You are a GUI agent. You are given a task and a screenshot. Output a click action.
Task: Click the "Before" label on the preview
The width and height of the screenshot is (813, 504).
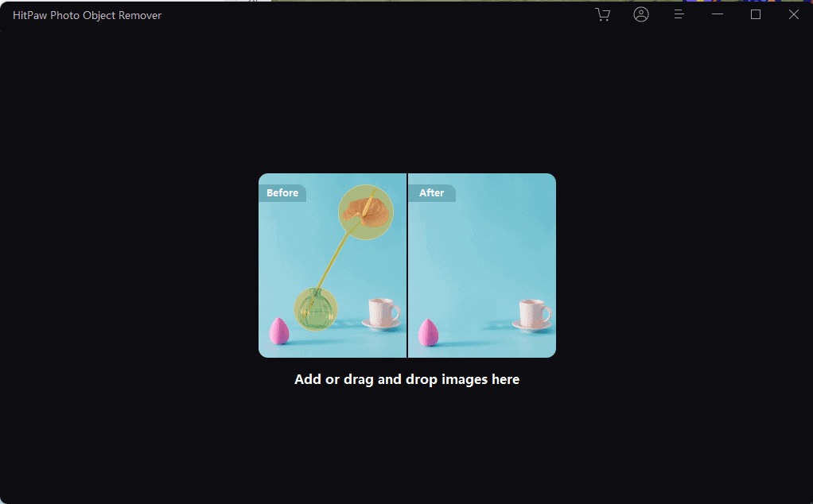[x=282, y=192]
